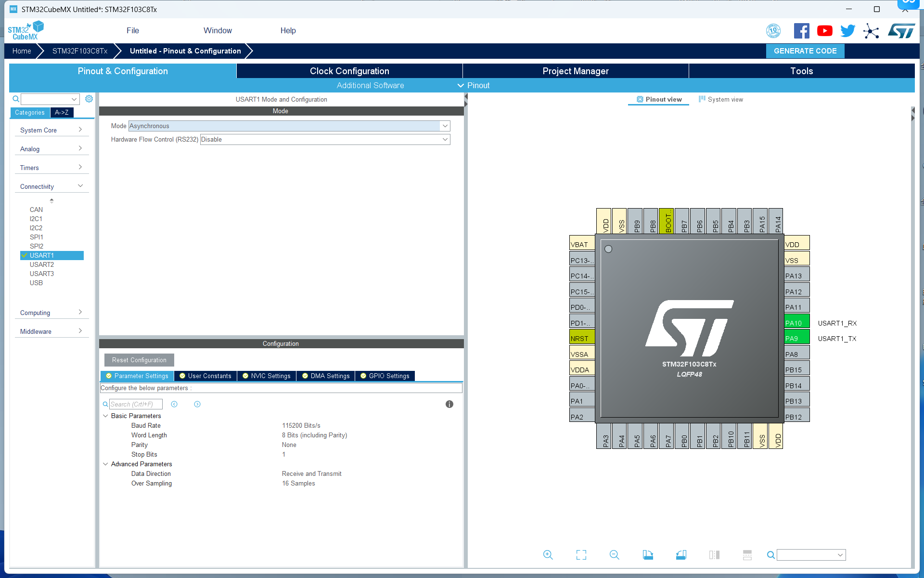Rotate chip view counterclockwise icon
The width and height of the screenshot is (924, 578).
[681, 555]
